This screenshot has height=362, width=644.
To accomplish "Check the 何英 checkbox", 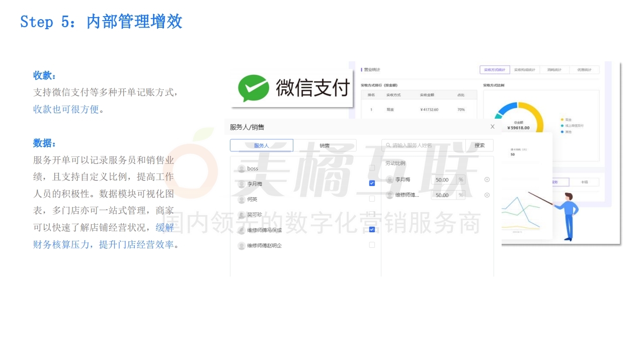I will pyautogui.click(x=372, y=199).
